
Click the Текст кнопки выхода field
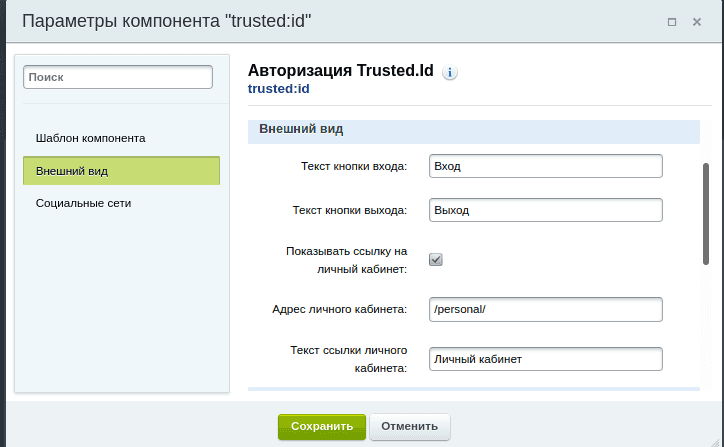546,210
